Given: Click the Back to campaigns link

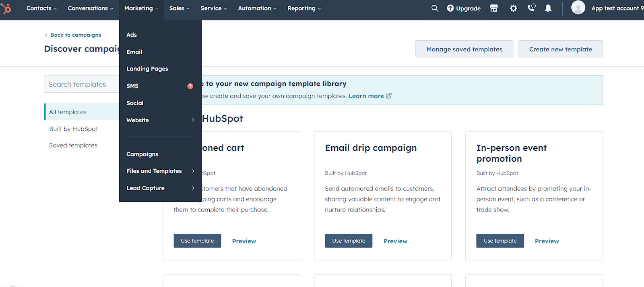Looking at the screenshot, I should click(x=76, y=35).
